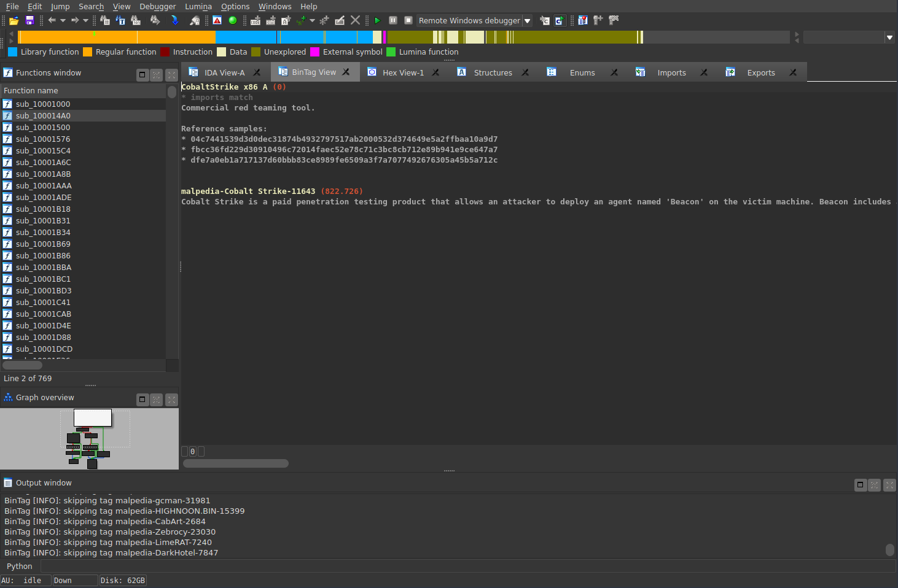Open the dropdown next to struct icon
The width and height of the screenshot is (898, 588).
pyautogui.click(x=312, y=20)
